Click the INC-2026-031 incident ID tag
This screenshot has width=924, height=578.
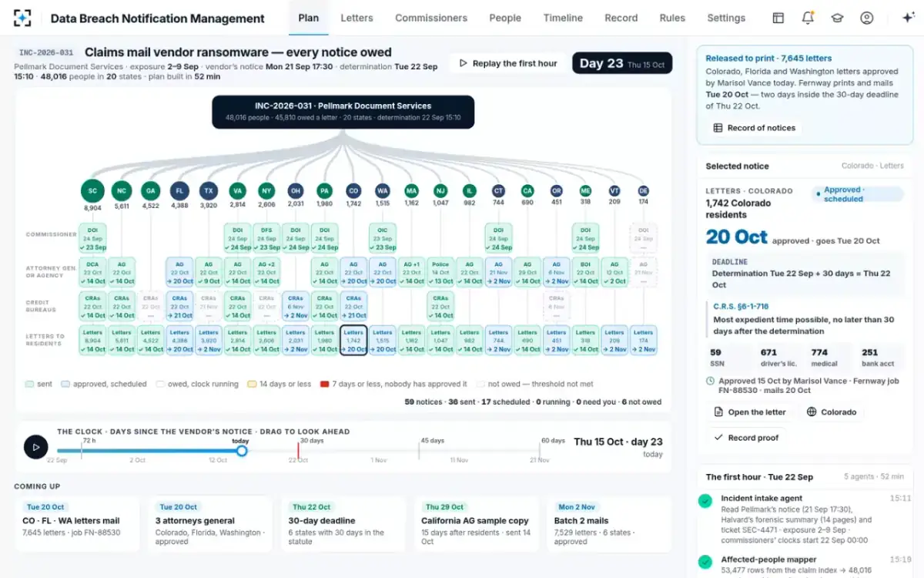pyautogui.click(x=46, y=52)
